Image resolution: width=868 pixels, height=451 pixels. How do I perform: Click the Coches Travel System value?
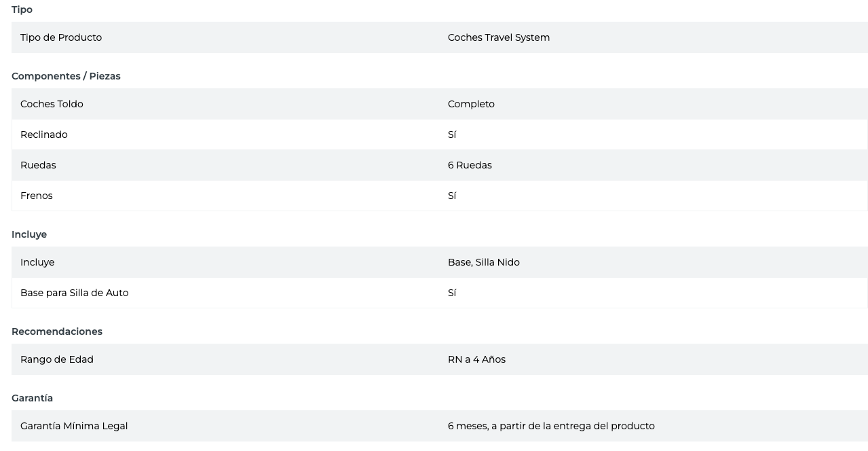499,37
